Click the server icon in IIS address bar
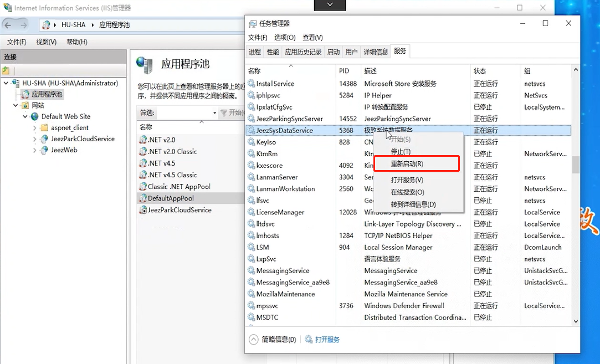600x364 pixels. (47, 25)
